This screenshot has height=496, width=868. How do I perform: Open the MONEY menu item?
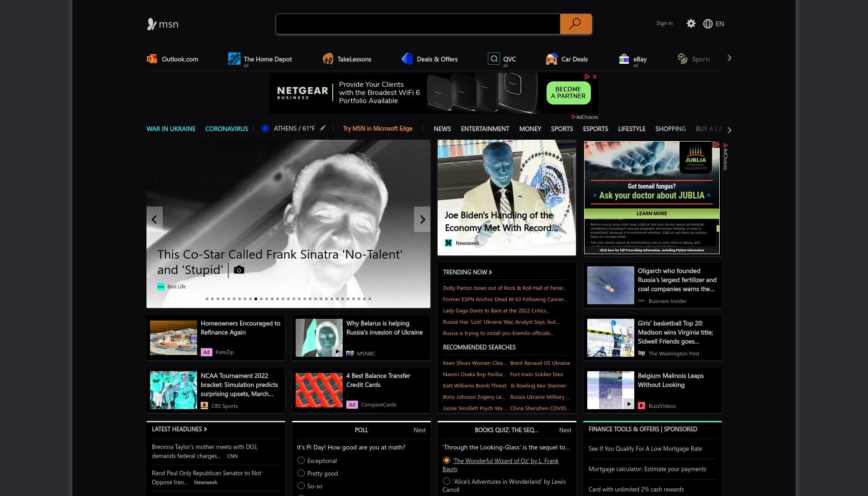pyautogui.click(x=530, y=129)
